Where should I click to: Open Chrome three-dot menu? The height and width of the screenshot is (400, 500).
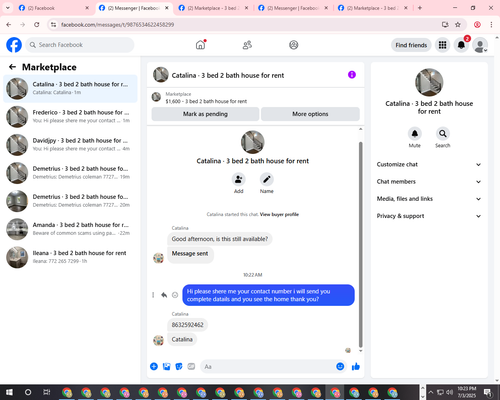[x=491, y=25]
